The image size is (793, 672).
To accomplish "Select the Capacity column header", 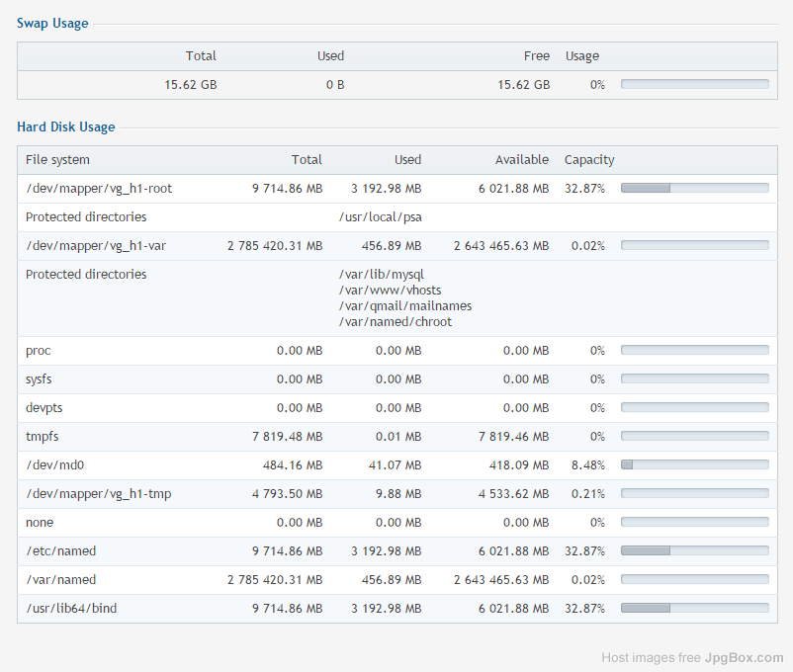I will pos(589,160).
